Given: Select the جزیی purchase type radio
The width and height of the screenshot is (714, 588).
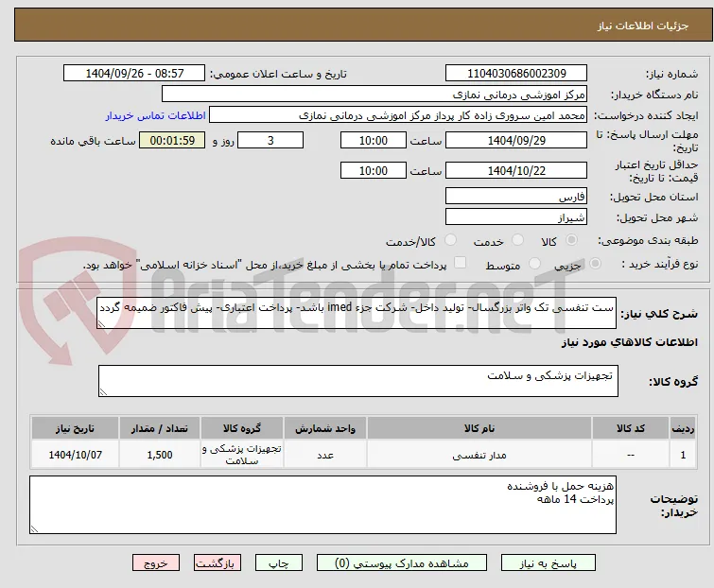Looking at the screenshot, I should point(595,264).
